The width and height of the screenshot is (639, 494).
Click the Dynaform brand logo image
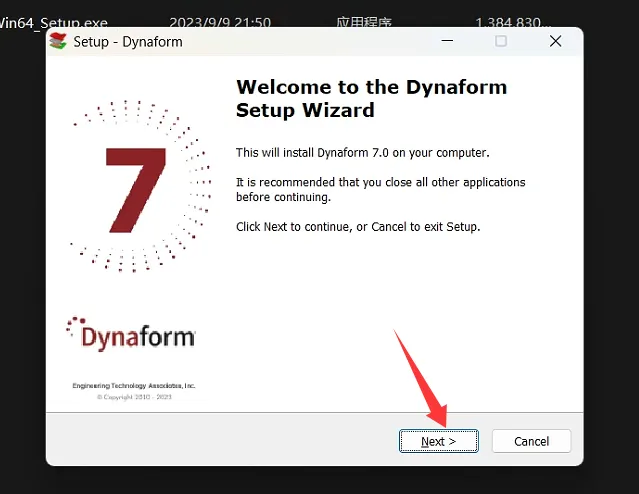coord(131,334)
